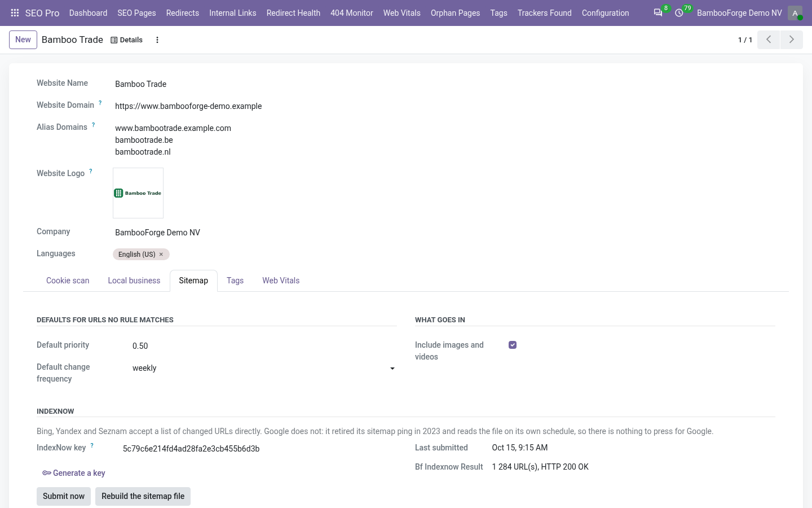Click the Generate a key link

(x=74, y=473)
